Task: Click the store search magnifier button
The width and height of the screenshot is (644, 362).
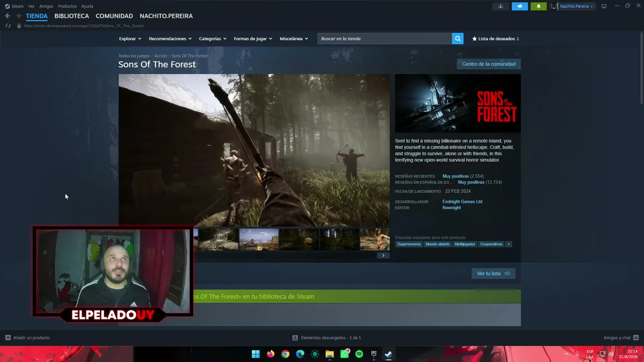Action: click(457, 39)
